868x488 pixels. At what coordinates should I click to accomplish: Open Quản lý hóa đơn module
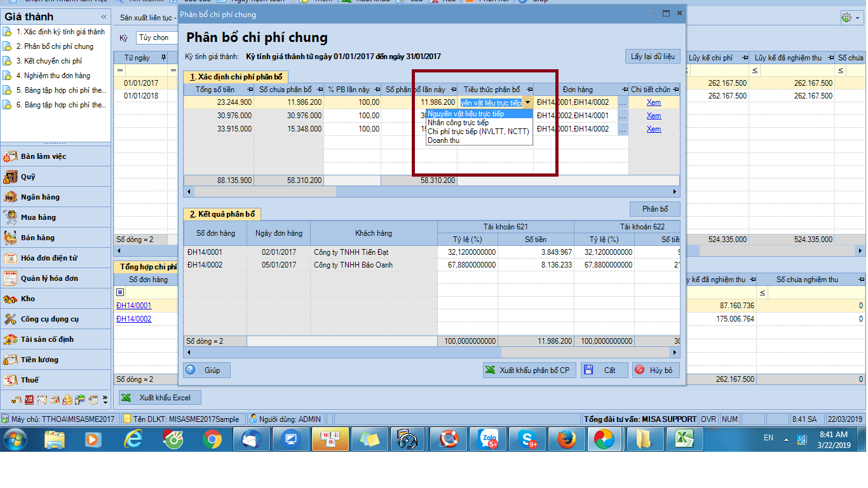56,278
